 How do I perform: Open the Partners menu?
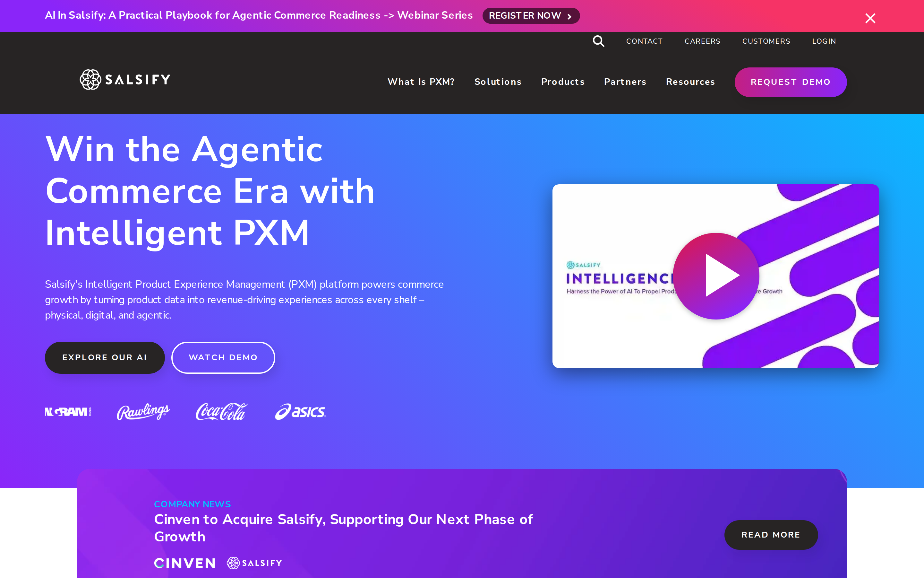625,82
